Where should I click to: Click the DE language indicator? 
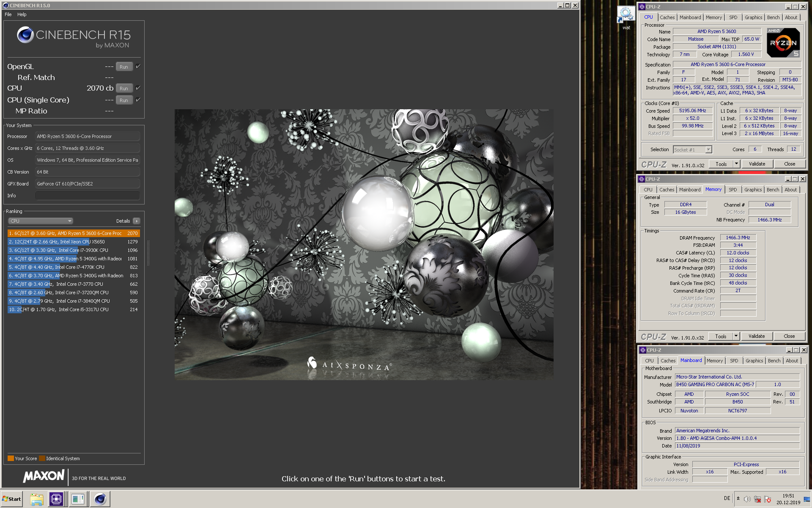point(727,498)
